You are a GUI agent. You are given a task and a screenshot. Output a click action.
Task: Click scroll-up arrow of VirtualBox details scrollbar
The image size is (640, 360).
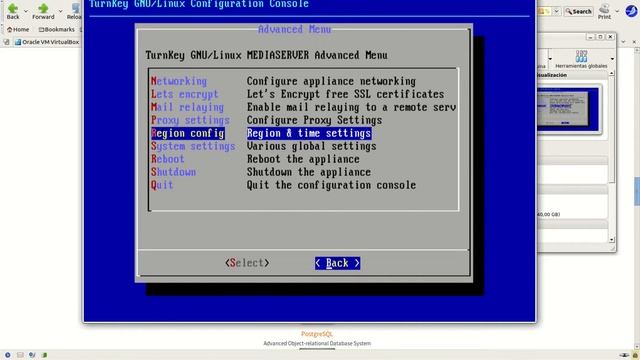[x=611, y=73]
